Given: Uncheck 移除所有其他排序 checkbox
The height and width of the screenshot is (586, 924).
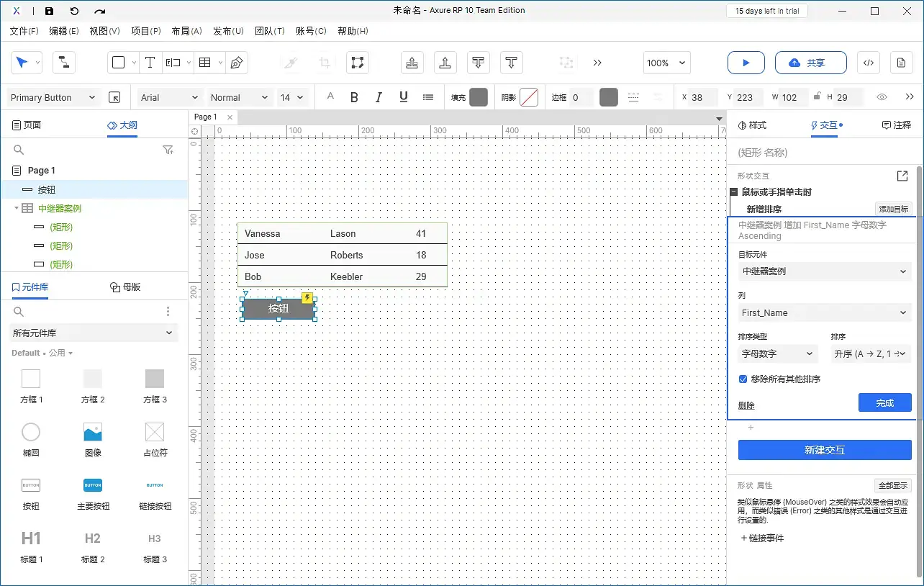Looking at the screenshot, I should [743, 379].
